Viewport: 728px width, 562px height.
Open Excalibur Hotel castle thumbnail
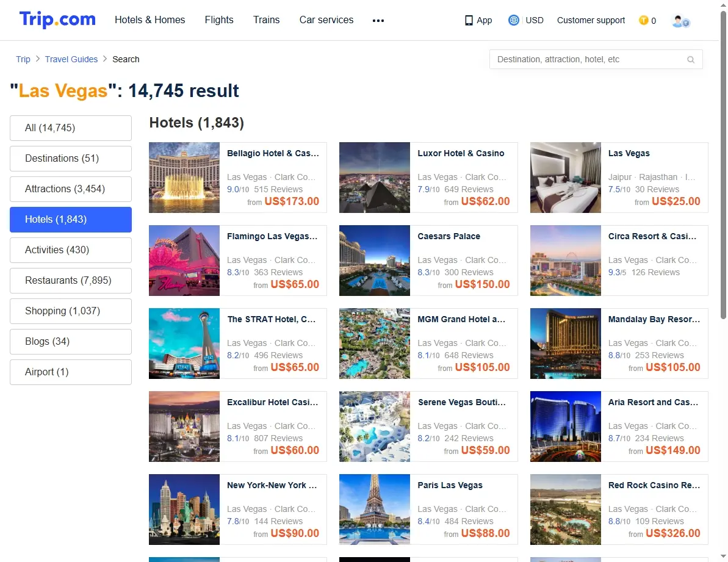click(184, 427)
